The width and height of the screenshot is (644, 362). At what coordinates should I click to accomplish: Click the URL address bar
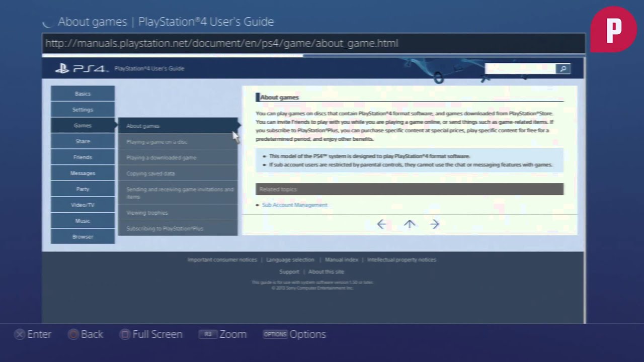pos(313,43)
